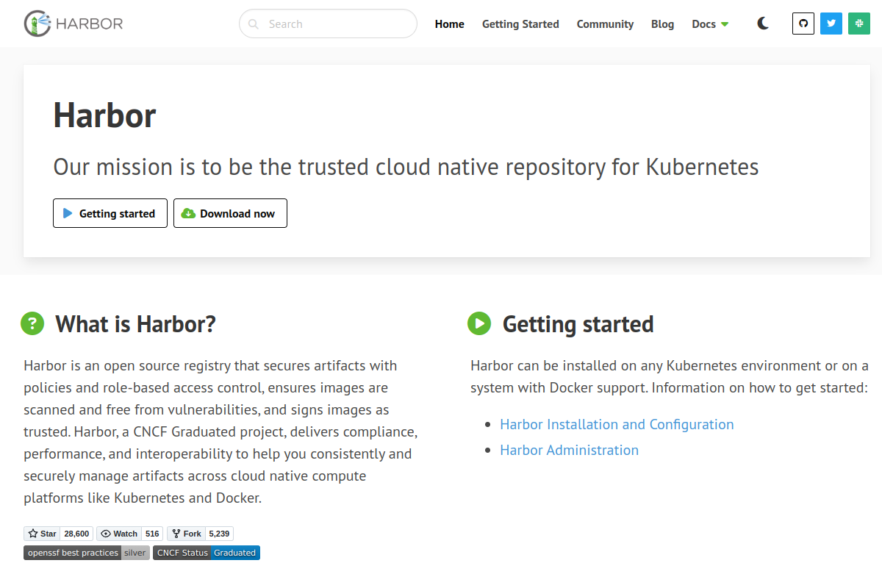Open the GitHub icon link
Viewport: 882px width, 588px height.
pyautogui.click(x=803, y=24)
